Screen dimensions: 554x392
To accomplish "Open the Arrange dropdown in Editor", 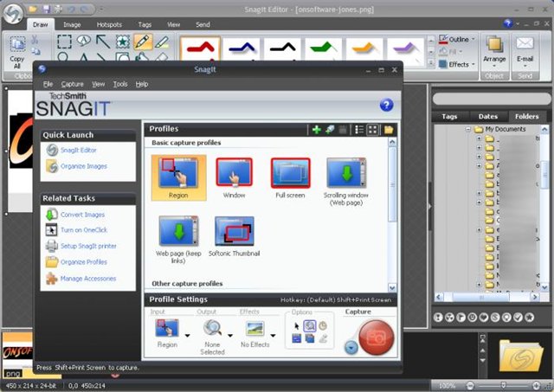I will pyautogui.click(x=494, y=52).
